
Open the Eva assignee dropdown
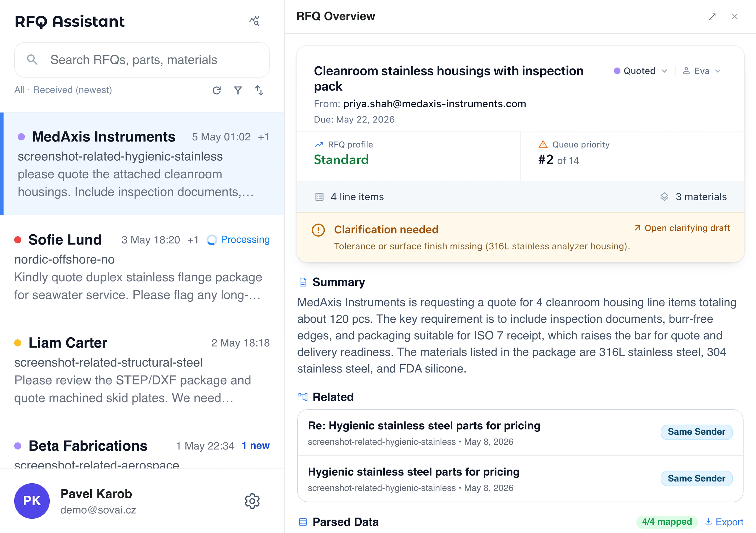[x=702, y=71]
